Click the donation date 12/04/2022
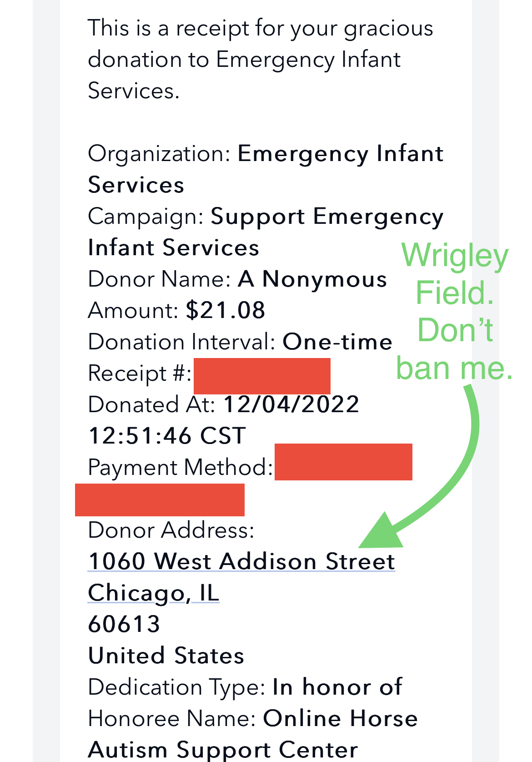Screen dimensions: 532x762 pos(291,404)
